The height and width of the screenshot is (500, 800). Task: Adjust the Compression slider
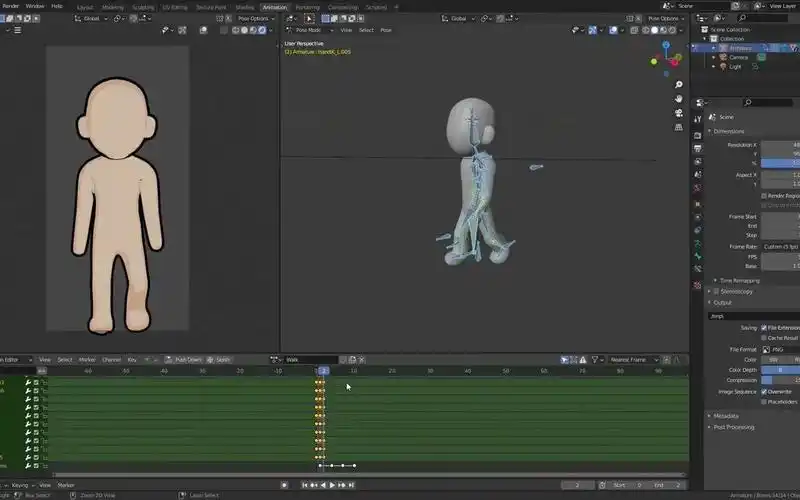(780, 380)
